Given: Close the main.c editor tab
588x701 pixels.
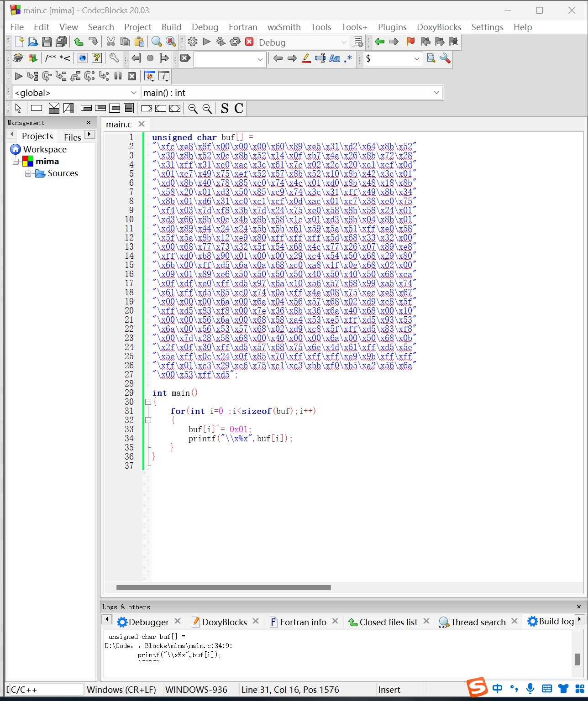Looking at the screenshot, I should point(142,124).
